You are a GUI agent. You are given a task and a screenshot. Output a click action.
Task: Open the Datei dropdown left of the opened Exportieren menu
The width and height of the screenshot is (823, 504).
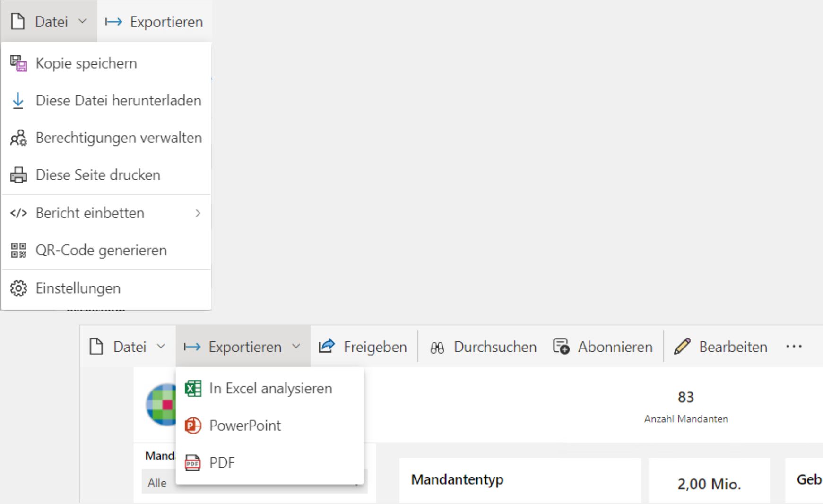(x=128, y=347)
